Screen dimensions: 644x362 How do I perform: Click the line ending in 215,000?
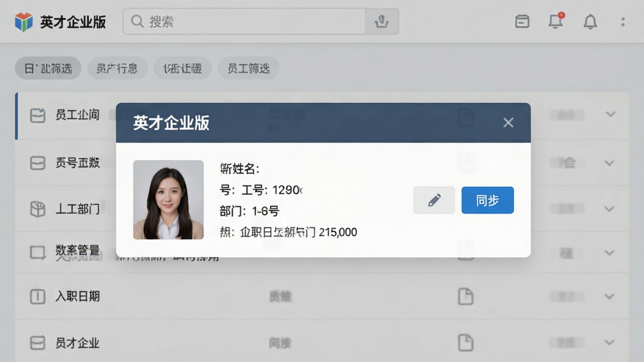tap(288, 233)
